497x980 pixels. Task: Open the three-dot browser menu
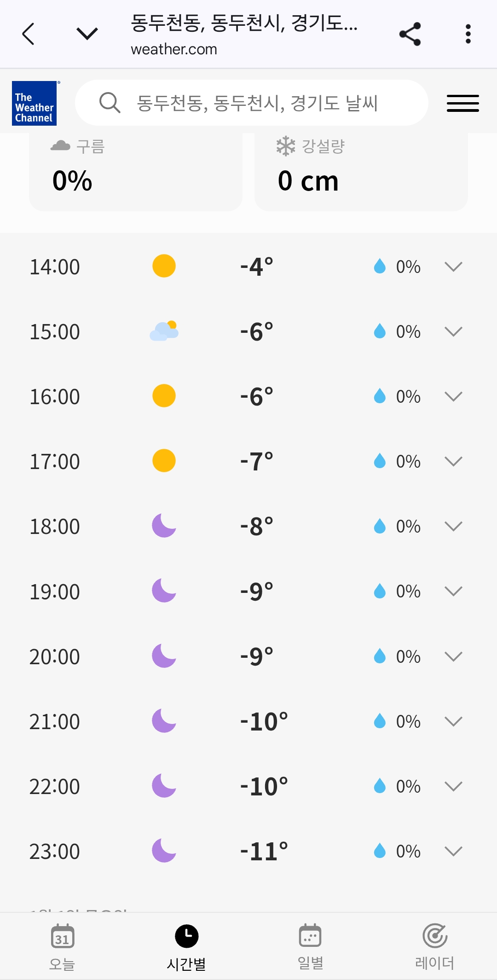pyautogui.click(x=468, y=34)
